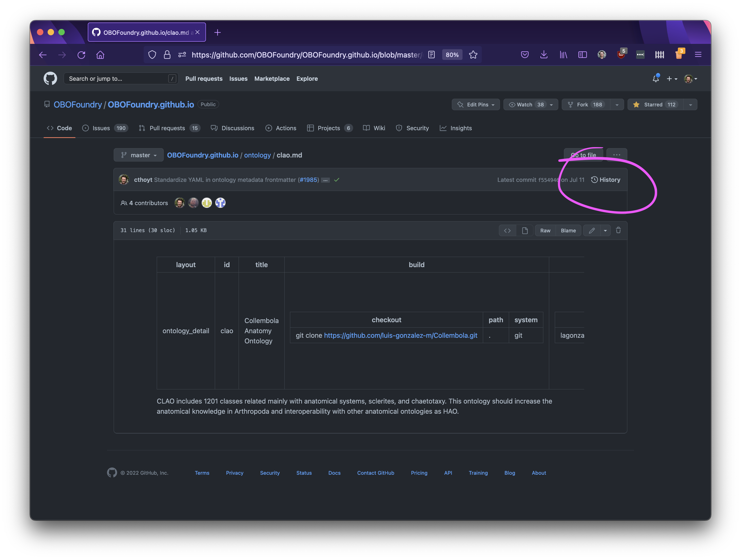Click the pencil edit file icon
This screenshot has height=560, width=741.
pos(592,231)
